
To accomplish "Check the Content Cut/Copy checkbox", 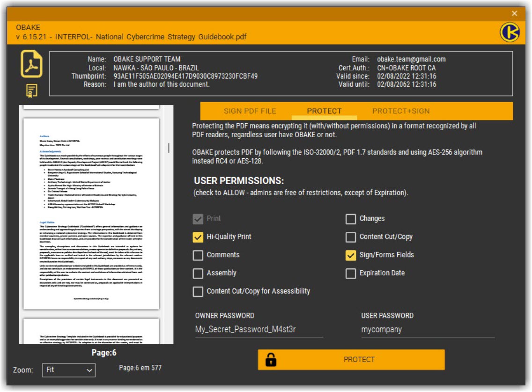I will (351, 237).
